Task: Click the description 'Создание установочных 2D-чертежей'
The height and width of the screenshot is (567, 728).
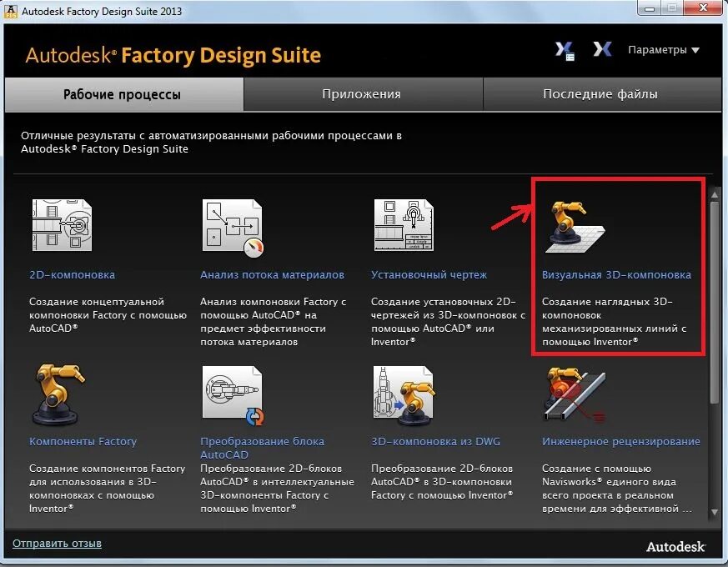Action: point(448,322)
